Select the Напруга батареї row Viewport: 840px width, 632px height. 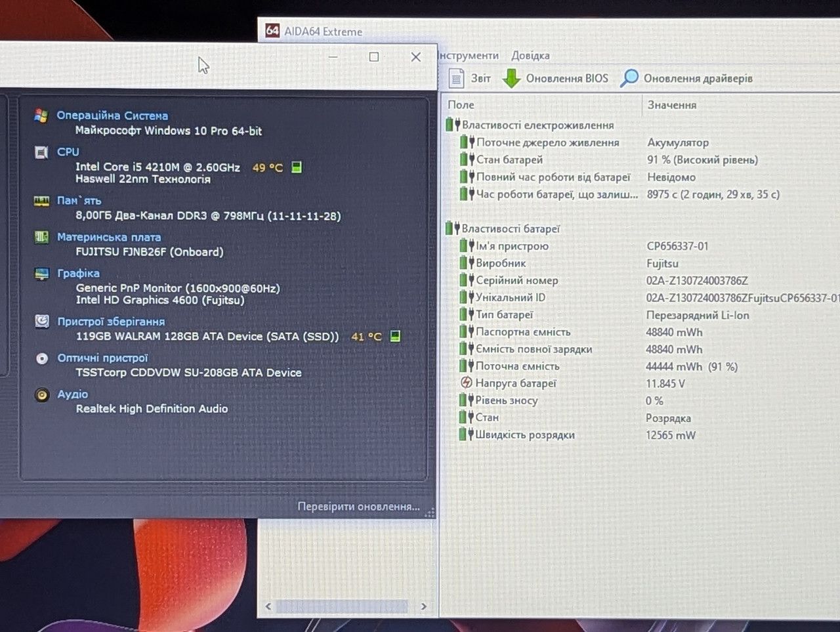coord(640,383)
